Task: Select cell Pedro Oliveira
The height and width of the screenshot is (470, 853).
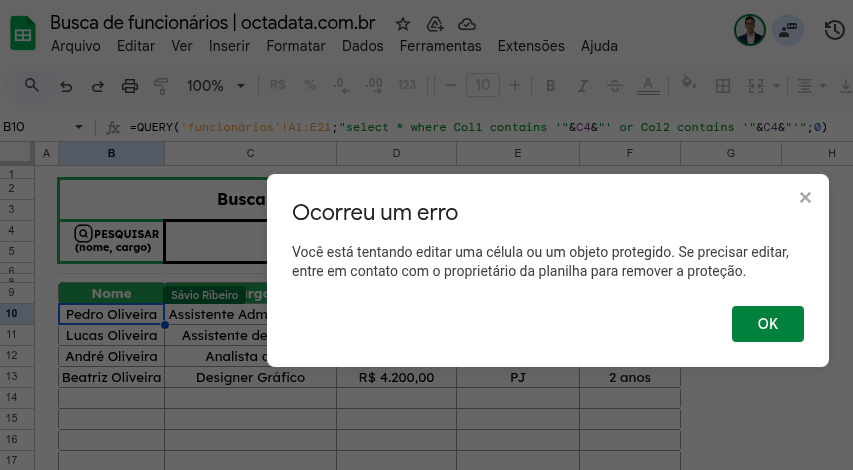Action: point(112,314)
